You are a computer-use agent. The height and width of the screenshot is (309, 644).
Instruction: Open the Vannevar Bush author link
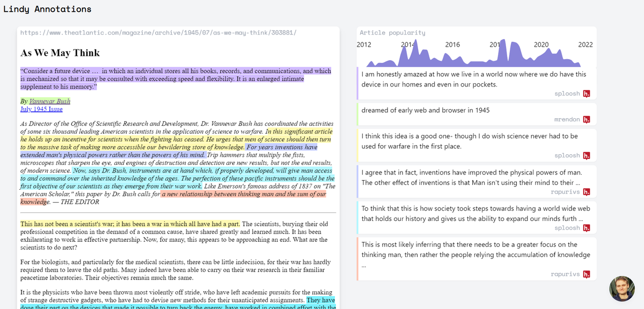(x=49, y=101)
